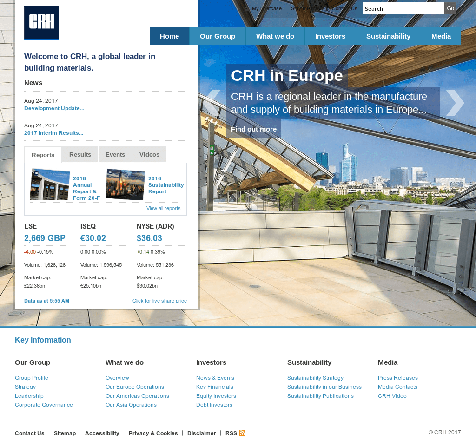Image resolution: width=476 pixels, height=448 pixels.
Task: Open Key Financials link
Action: [x=215, y=387]
